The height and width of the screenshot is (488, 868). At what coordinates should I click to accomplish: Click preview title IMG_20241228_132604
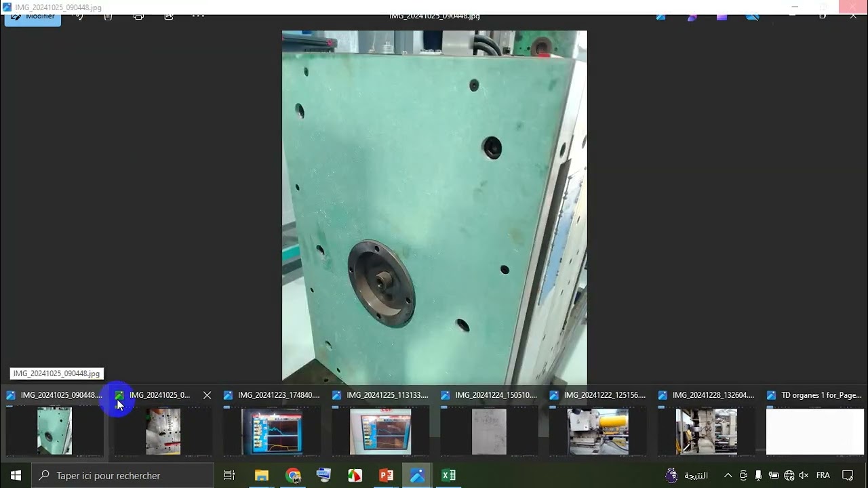point(713,395)
